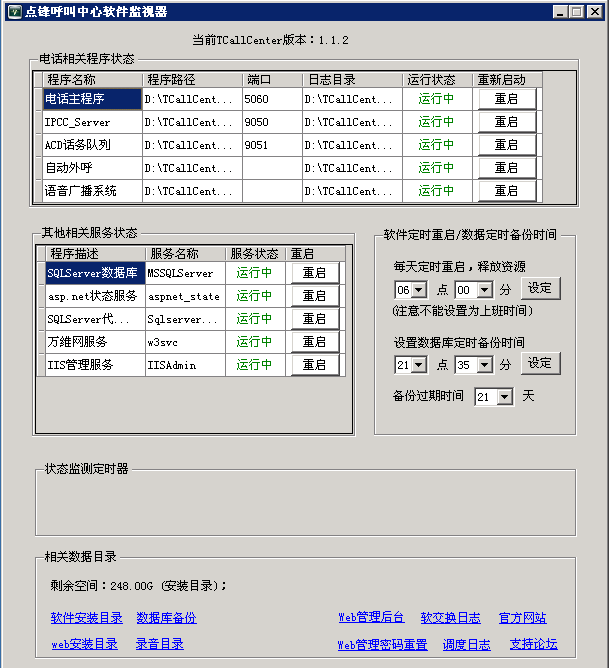Click the aspnet_state service name cell
The width and height of the screenshot is (609, 668).
tap(185, 296)
